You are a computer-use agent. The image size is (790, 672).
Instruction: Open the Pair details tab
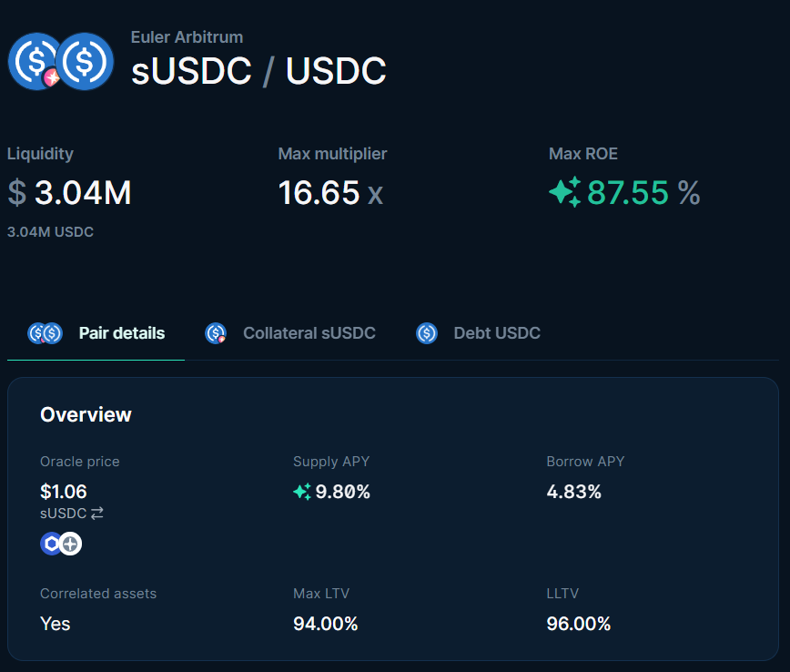(96, 333)
